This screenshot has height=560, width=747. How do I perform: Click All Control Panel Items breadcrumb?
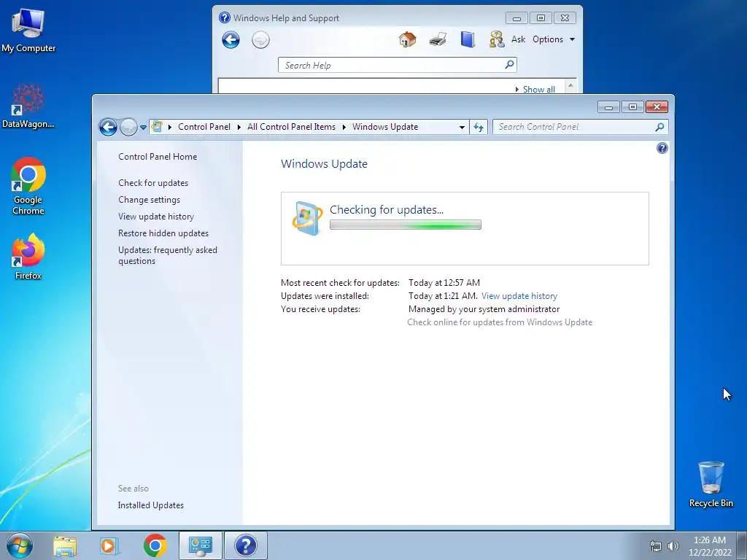point(291,127)
